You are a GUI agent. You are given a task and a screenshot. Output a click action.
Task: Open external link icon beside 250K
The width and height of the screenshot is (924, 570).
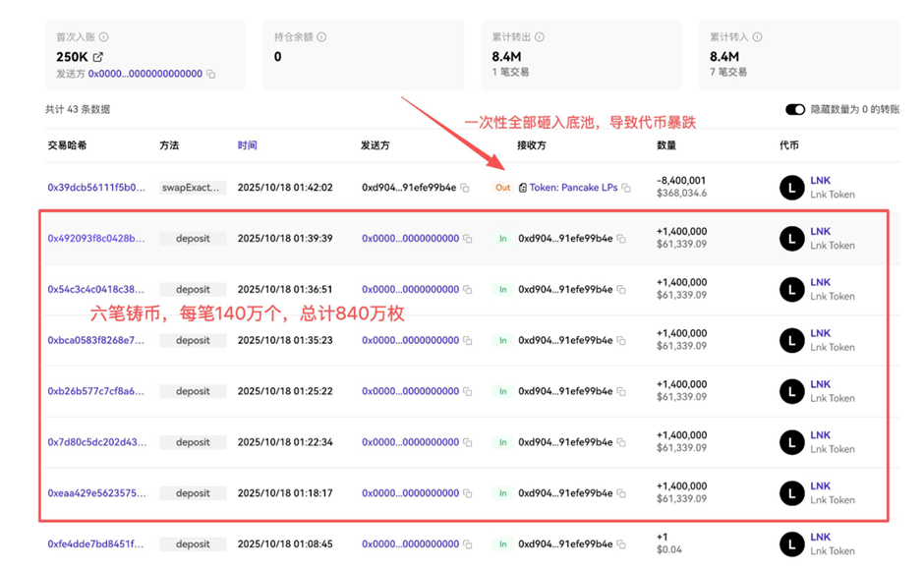97,57
